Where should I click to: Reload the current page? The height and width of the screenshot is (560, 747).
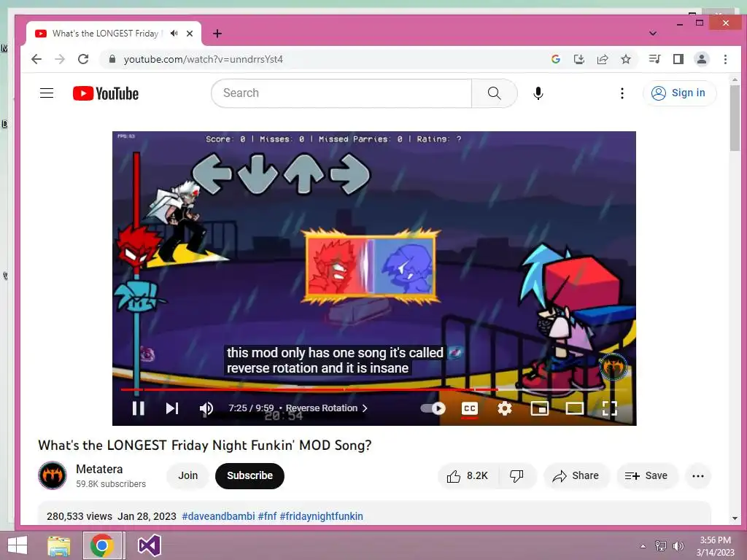pos(83,59)
